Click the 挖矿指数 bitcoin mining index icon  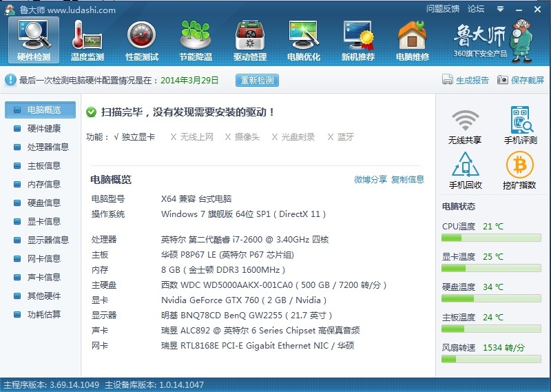(x=520, y=171)
